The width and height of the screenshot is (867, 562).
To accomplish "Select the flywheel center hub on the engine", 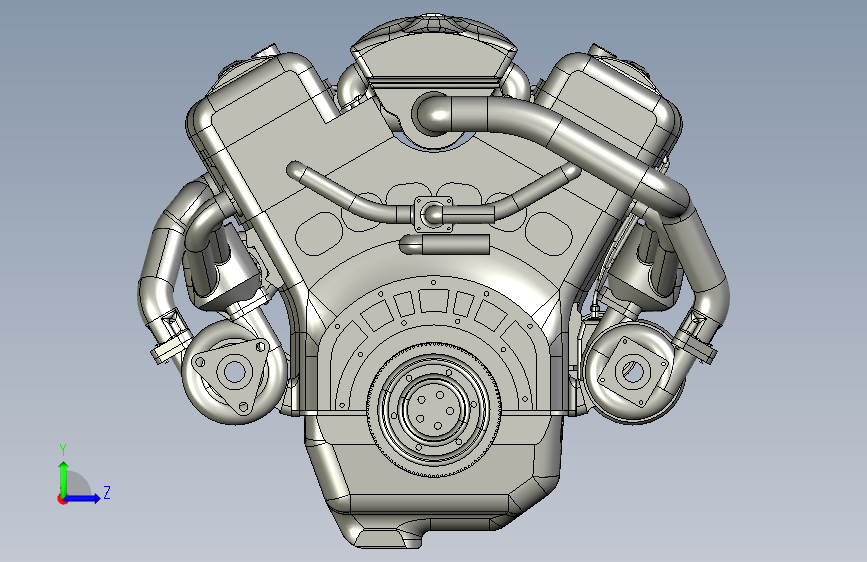I will click(x=434, y=410).
